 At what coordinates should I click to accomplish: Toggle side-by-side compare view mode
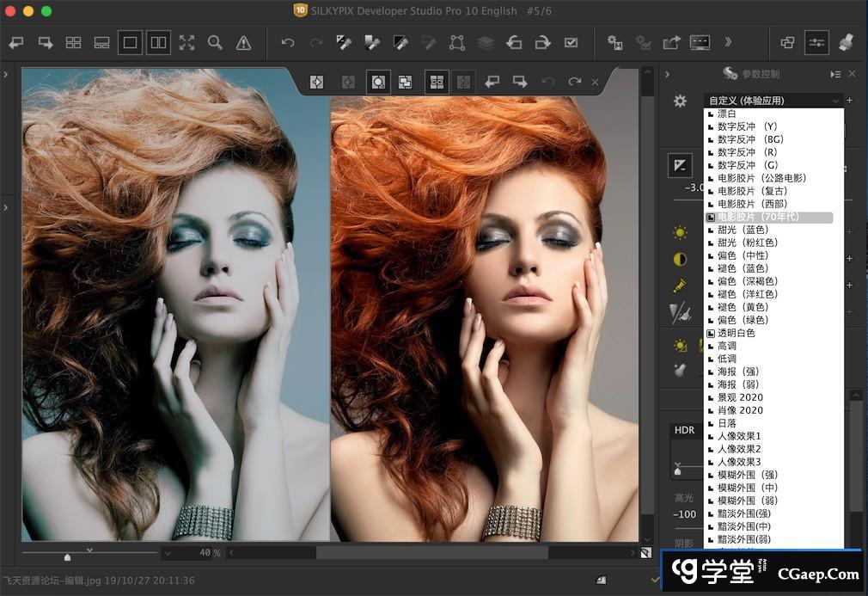158,42
